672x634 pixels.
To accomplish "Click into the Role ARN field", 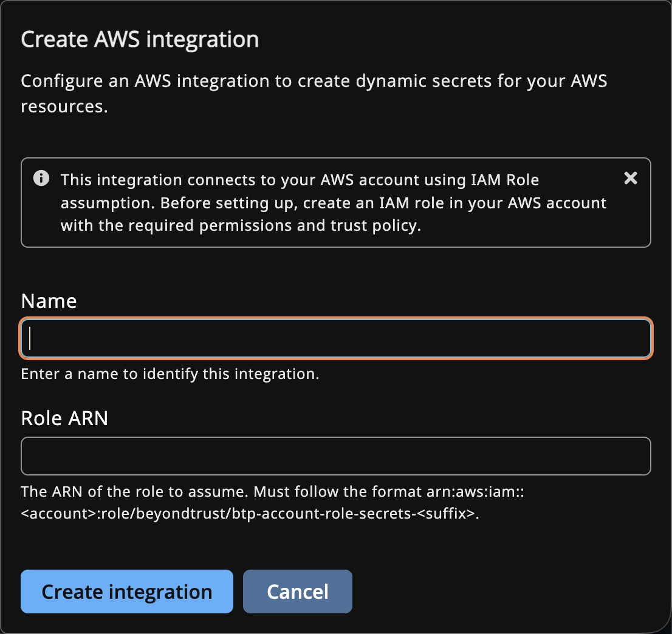I will coord(336,456).
